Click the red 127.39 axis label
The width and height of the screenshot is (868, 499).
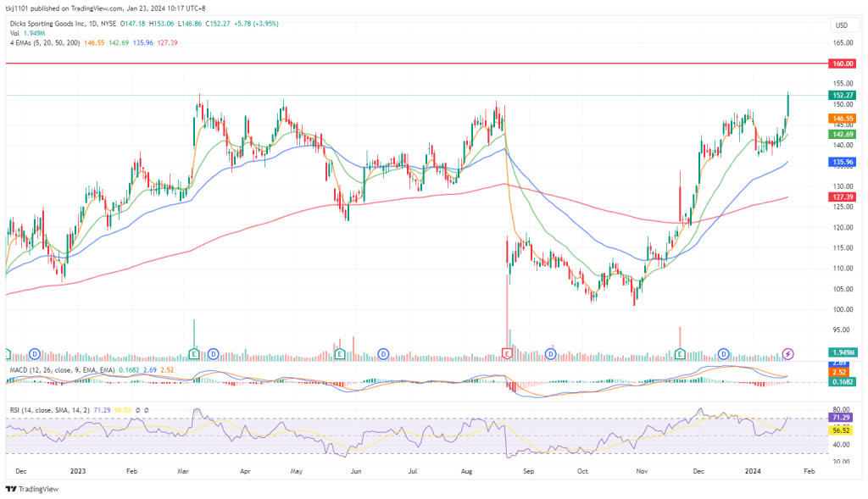pyautogui.click(x=842, y=197)
